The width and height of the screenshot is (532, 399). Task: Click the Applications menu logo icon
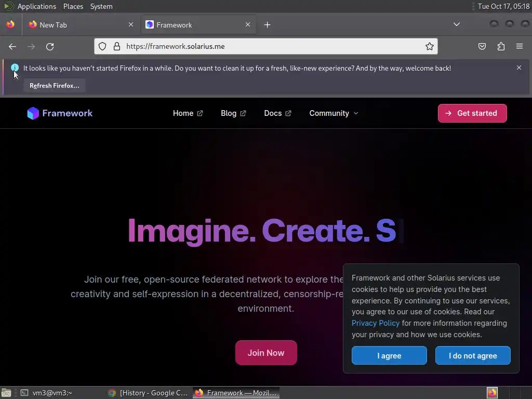tap(8, 6)
